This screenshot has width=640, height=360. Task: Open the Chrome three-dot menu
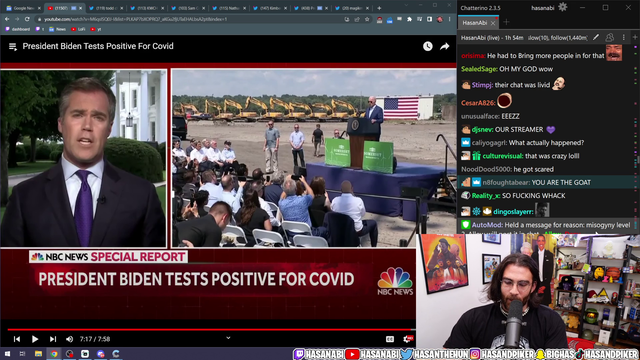coord(449,19)
